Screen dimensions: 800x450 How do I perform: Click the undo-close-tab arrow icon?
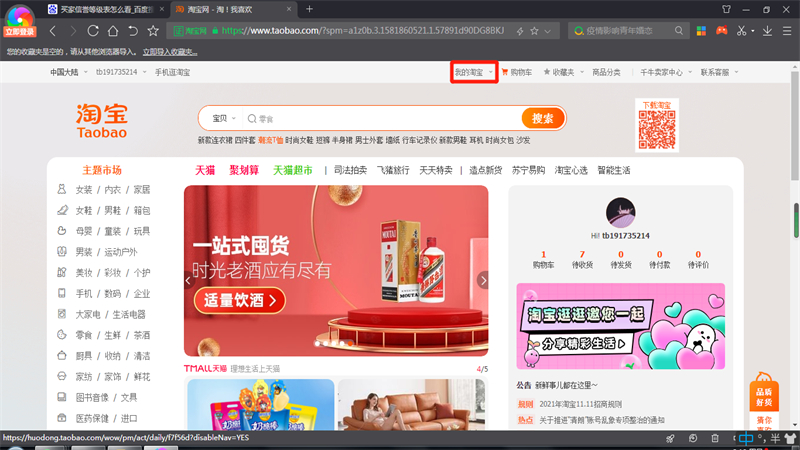(133, 31)
